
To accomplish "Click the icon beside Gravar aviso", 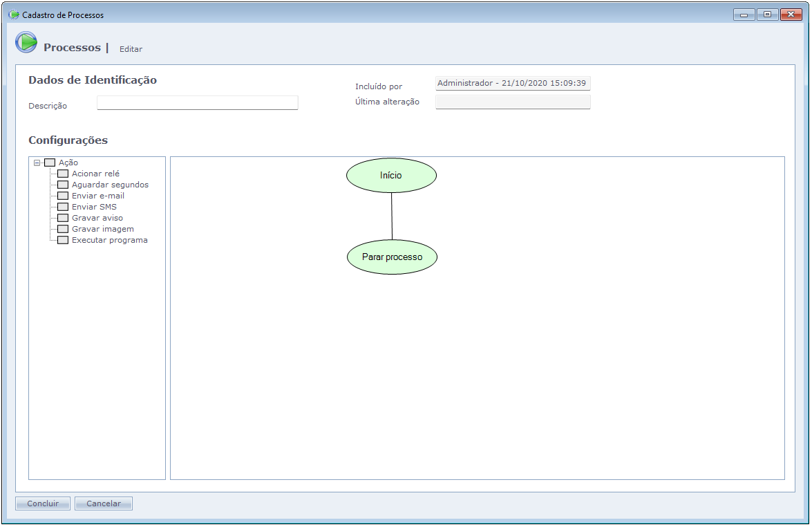I will pos(63,218).
